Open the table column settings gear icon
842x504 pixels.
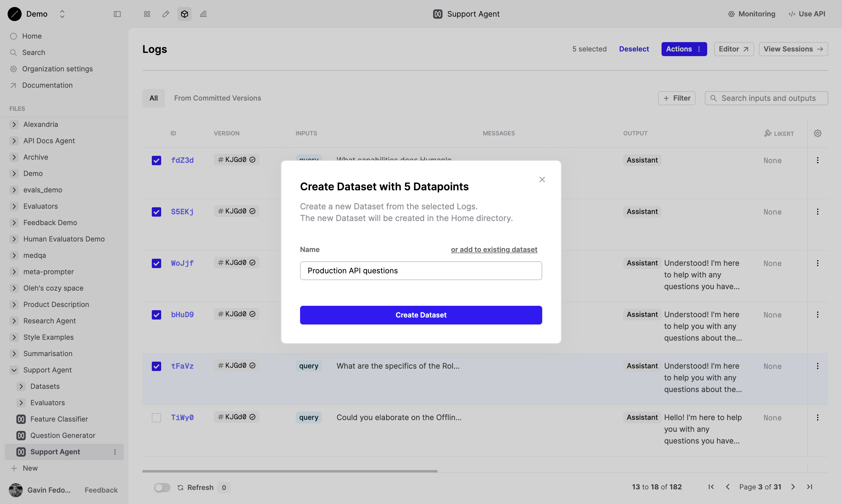(x=817, y=133)
